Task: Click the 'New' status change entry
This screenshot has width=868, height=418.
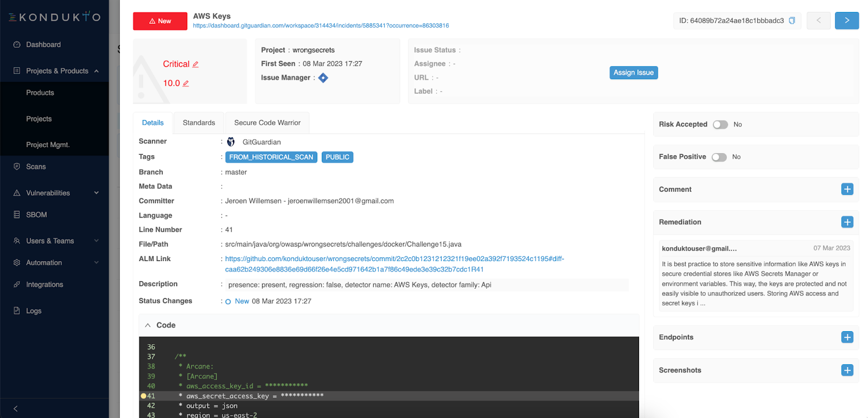Action: [242, 301]
